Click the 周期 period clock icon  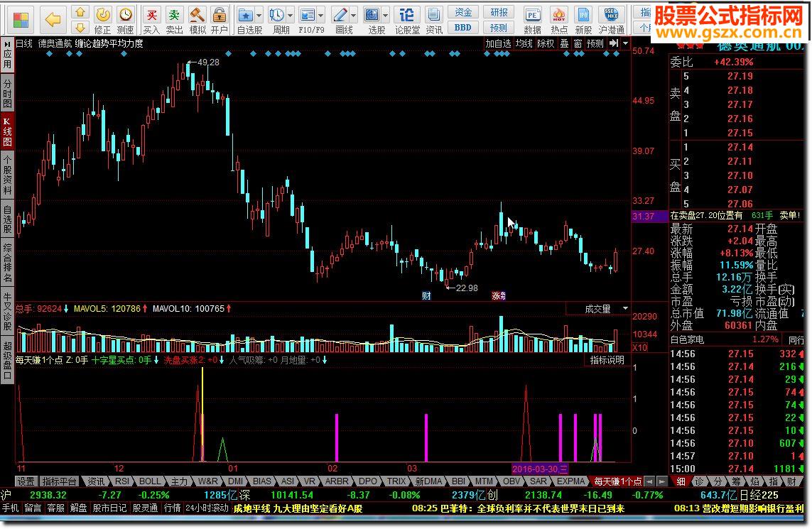click(277, 20)
